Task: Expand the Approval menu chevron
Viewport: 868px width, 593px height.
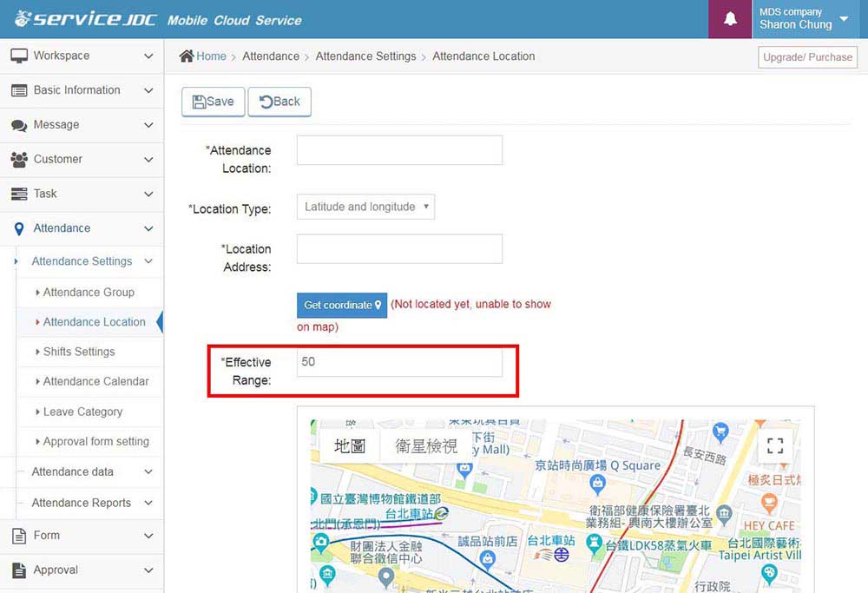Action: click(x=148, y=570)
